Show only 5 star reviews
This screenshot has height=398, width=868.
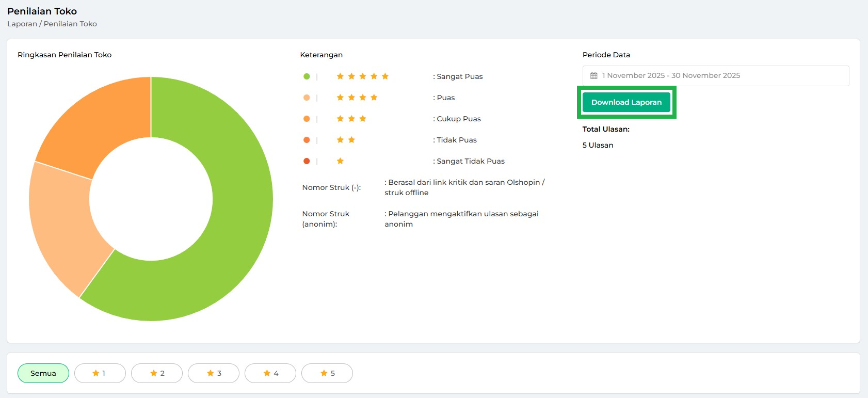(327, 373)
